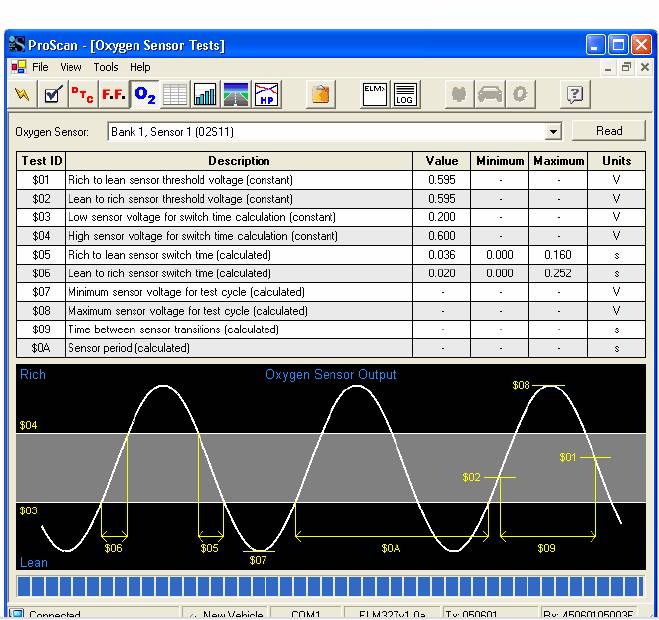The height and width of the screenshot is (620, 659).
Task: Close the inner Oxygen Sensor Tests document
Action: 645,67
